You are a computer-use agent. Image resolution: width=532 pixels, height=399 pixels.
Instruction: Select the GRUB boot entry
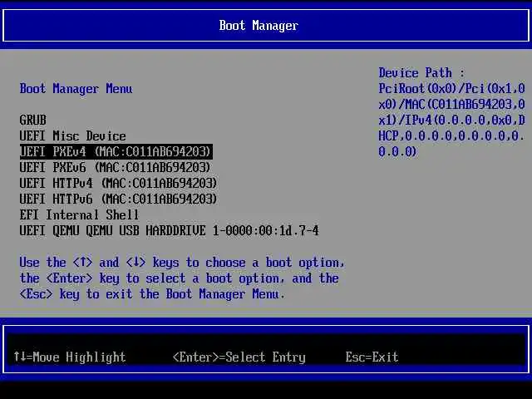[33, 120]
